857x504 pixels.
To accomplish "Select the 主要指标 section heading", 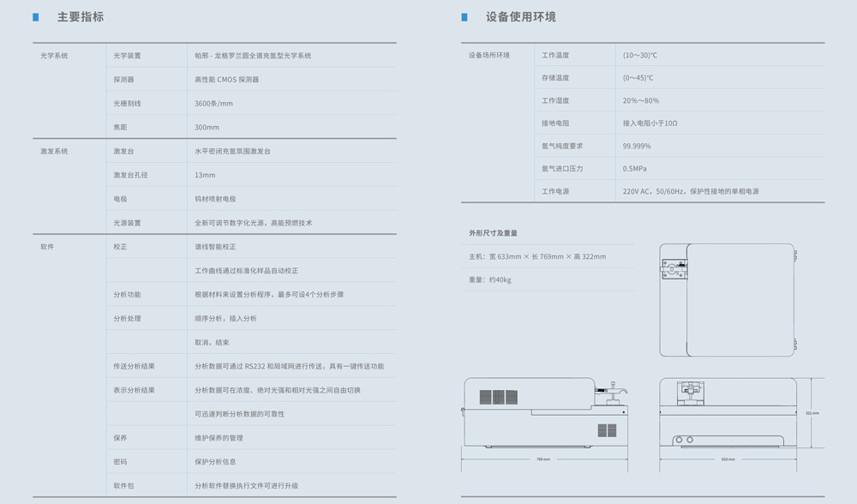I will pyautogui.click(x=81, y=17).
